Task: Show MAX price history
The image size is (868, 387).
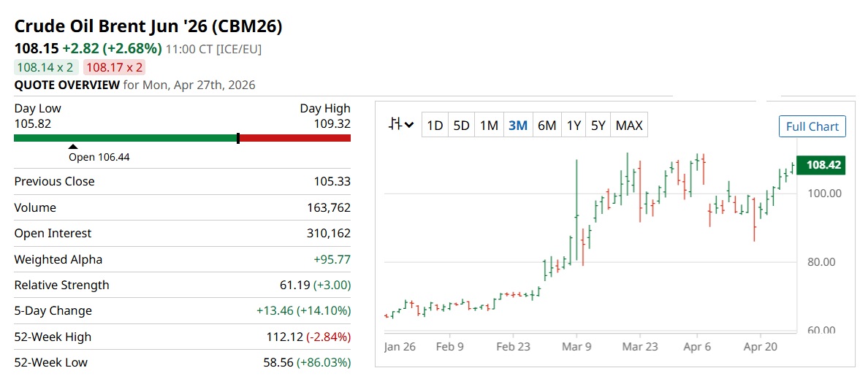Action: [629, 126]
